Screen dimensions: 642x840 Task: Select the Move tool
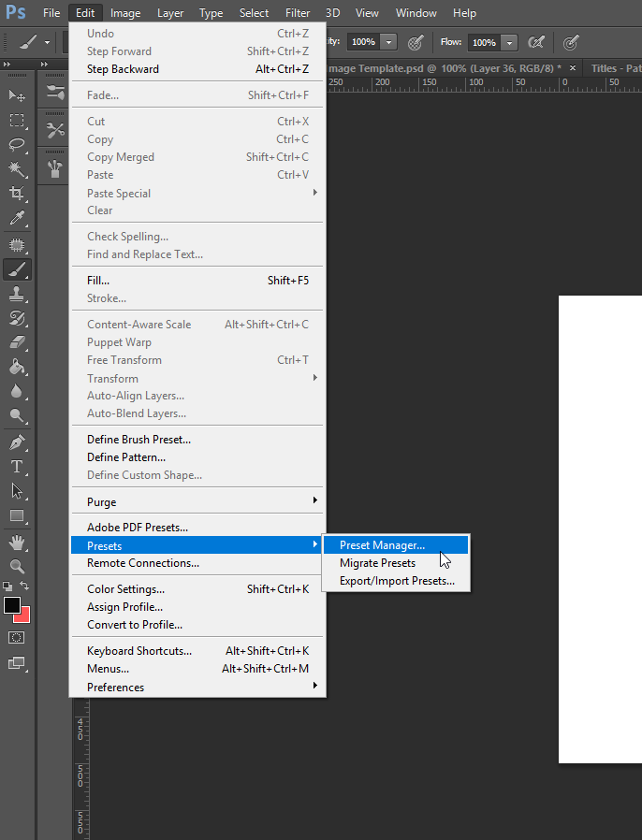[17, 95]
